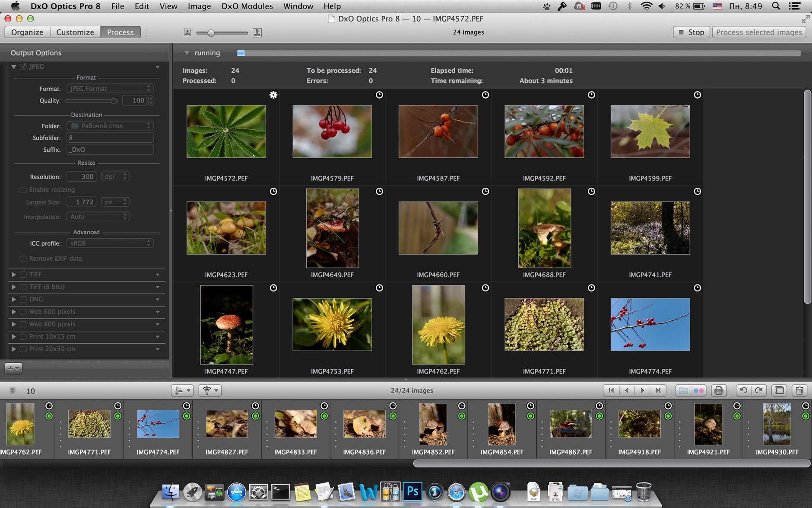
Task: Check the Remove EXIF data option
Action: click(x=23, y=258)
